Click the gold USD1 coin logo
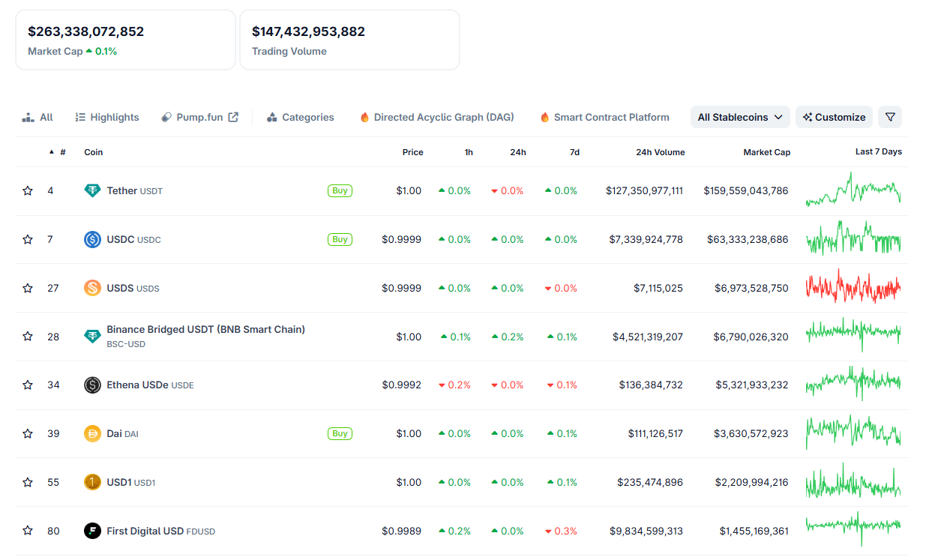941x560 pixels. 92,482
